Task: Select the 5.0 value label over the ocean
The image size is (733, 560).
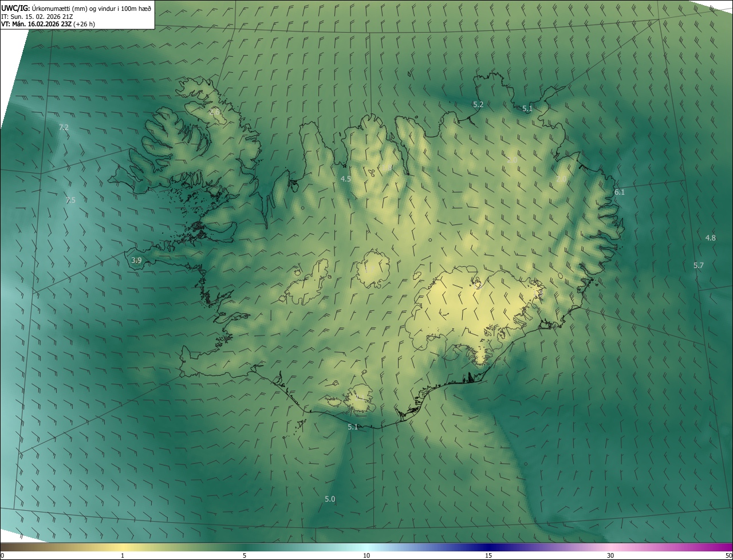Action: click(330, 499)
